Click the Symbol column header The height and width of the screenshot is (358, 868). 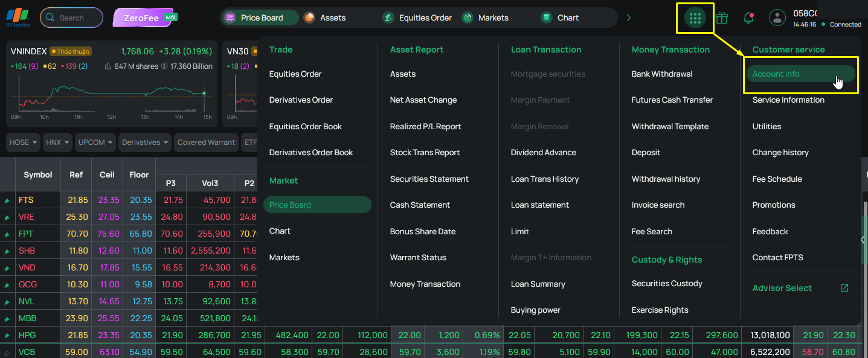(38, 175)
